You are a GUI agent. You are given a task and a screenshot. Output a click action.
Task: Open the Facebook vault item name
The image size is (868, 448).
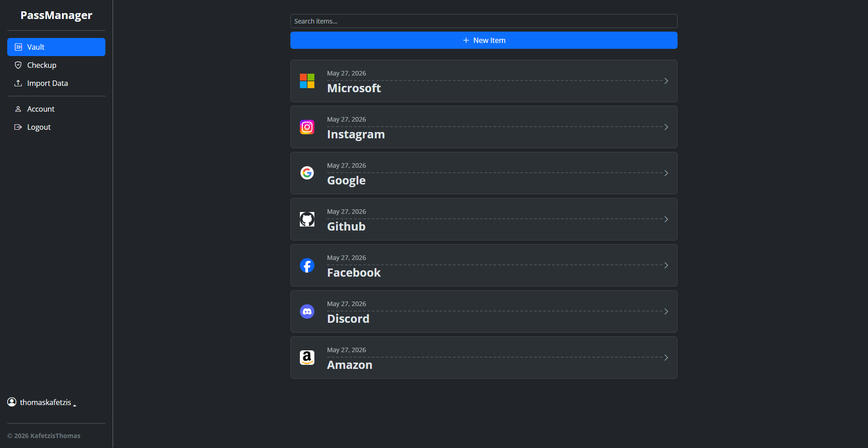[x=354, y=273]
